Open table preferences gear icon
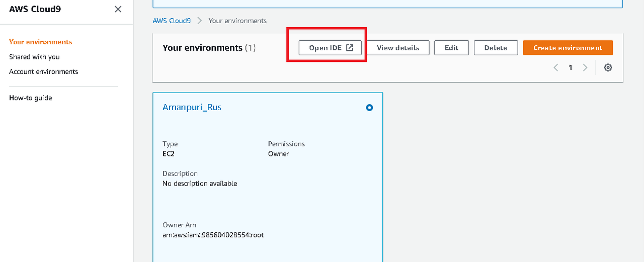 608,67
